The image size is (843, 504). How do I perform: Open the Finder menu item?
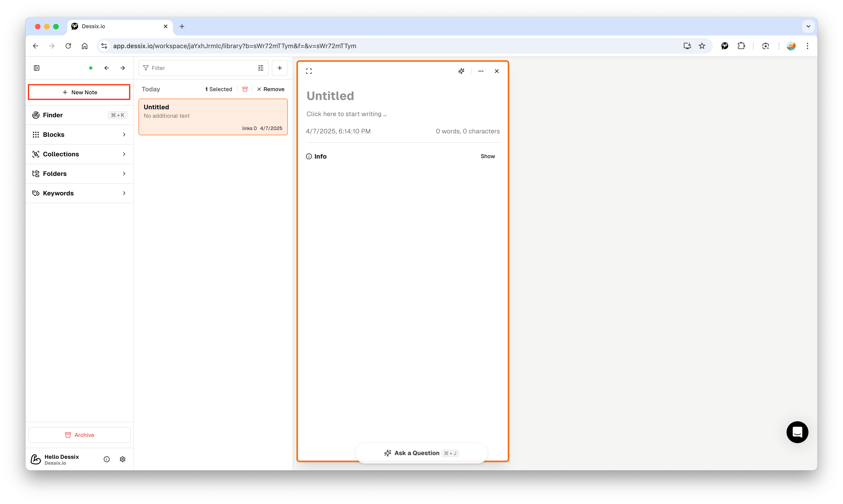[80, 115]
